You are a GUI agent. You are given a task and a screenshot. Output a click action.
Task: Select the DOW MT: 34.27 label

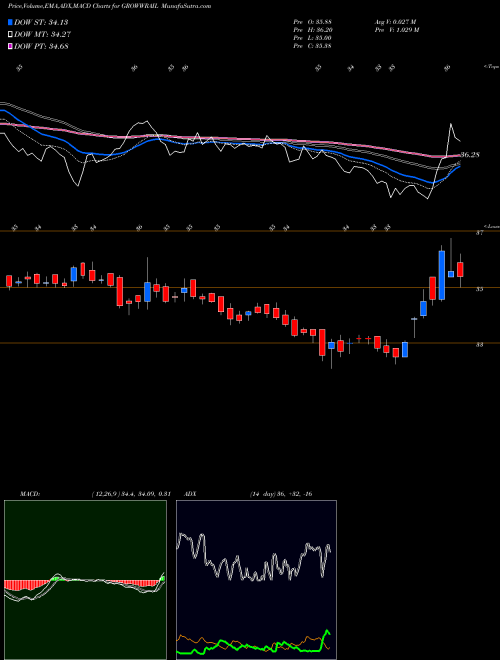(x=41, y=35)
